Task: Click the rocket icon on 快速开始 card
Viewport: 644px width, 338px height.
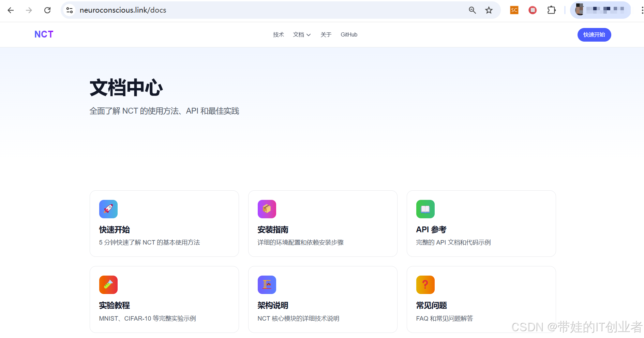Action: point(108,209)
